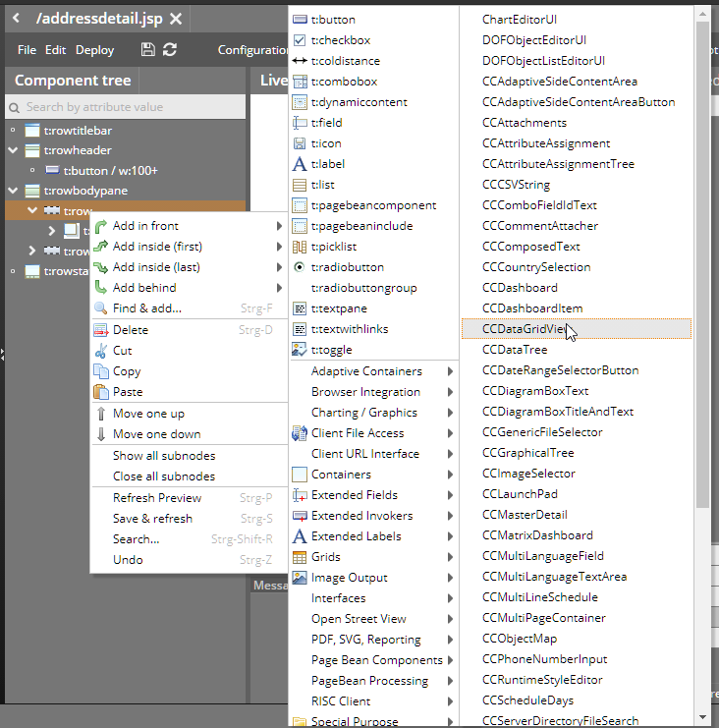Click the Paste clipboard icon
This screenshot has height=728, width=719.
[100, 392]
